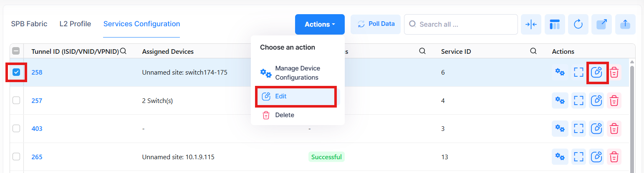Image resolution: width=644 pixels, height=173 pixels.
Task: Click search icon beside Service ID column
Action: tap(533, 51)
